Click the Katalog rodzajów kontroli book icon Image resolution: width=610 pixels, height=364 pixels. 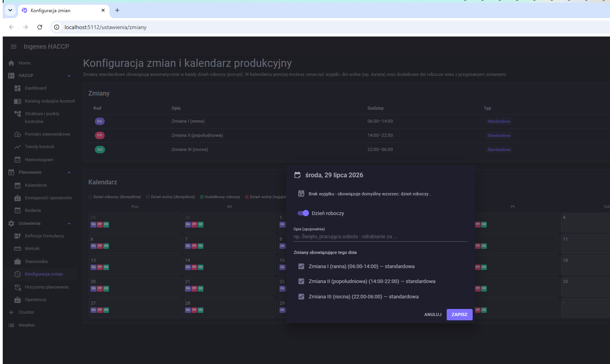pos(17,101)
